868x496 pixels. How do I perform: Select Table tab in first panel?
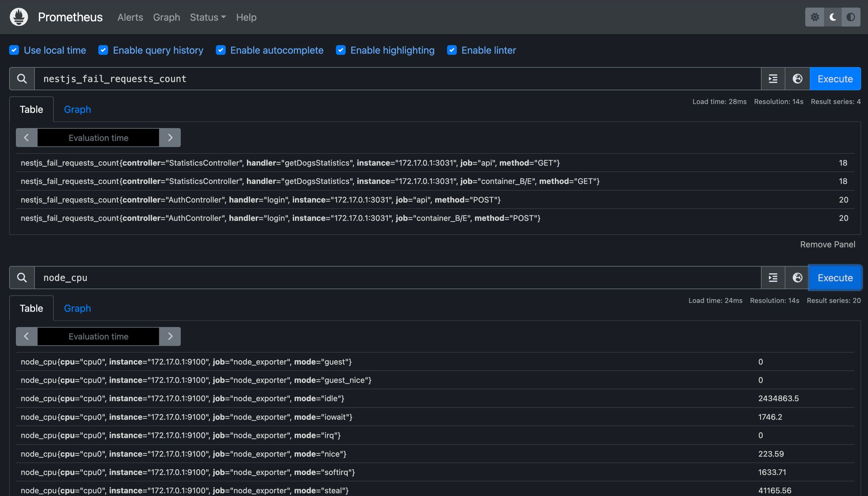32,109
